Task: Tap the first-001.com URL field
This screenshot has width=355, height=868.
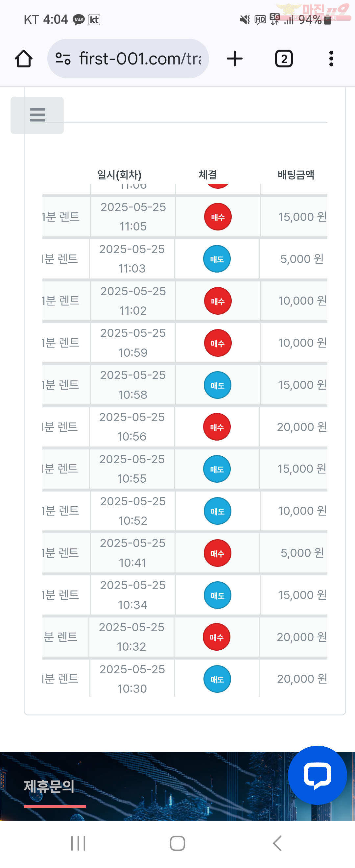Action: point(128,59)
